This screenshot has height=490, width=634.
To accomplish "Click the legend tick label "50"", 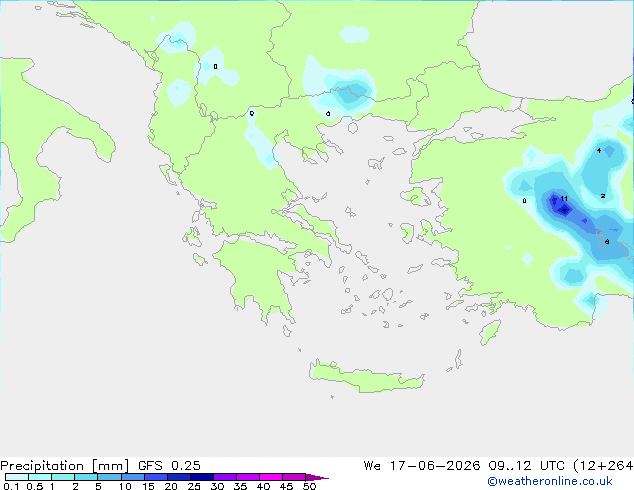I will pos(309,486).
